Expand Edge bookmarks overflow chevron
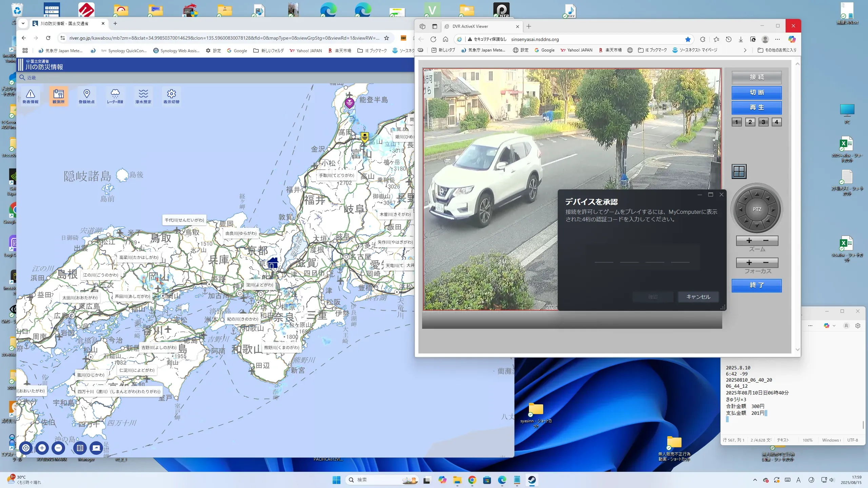The height and width of the screenshot is (488, 868). (x=745, y=50)
